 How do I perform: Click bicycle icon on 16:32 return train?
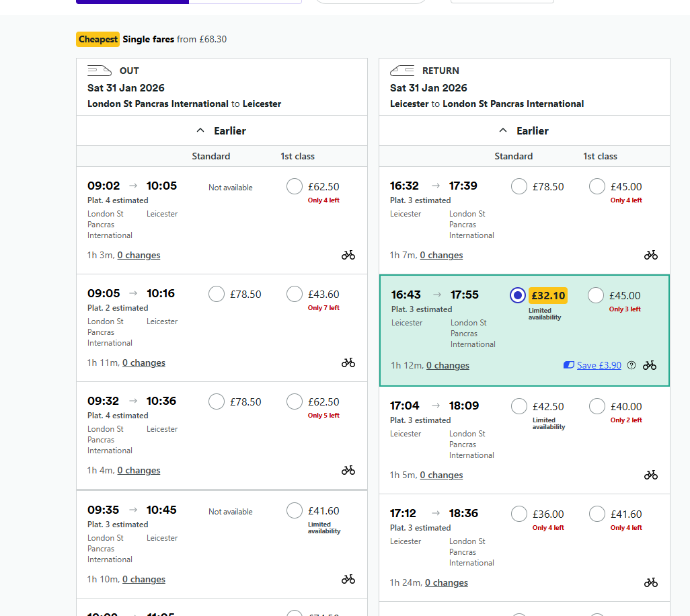(650, 255)
